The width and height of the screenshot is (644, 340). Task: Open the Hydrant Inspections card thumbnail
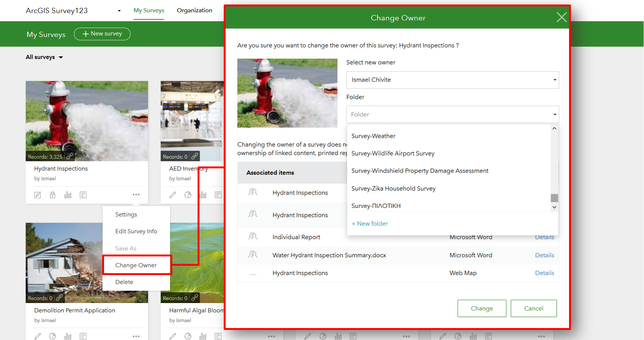pyautogui.click(x=87, y=121)
